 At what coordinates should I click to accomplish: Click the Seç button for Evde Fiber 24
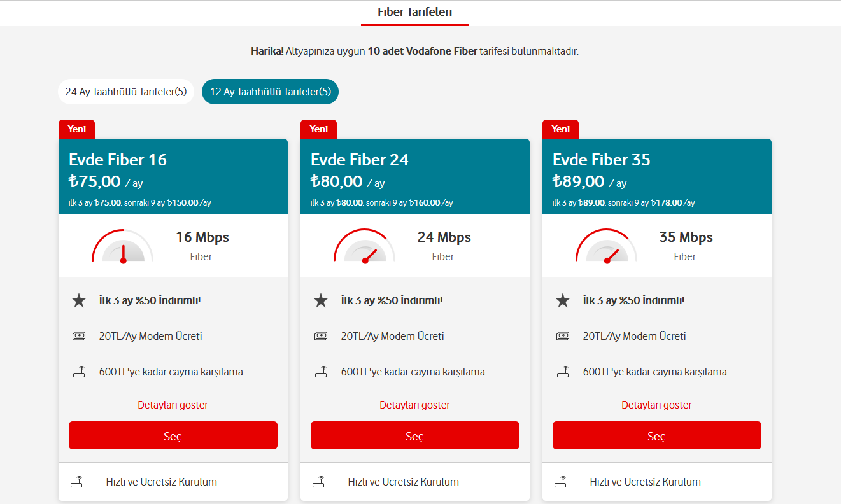(x=415, y=435)
